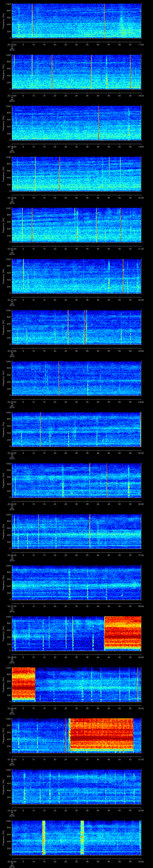
Task: Click the 20:21:00 start time label
Action: click(x=12, y=300)
